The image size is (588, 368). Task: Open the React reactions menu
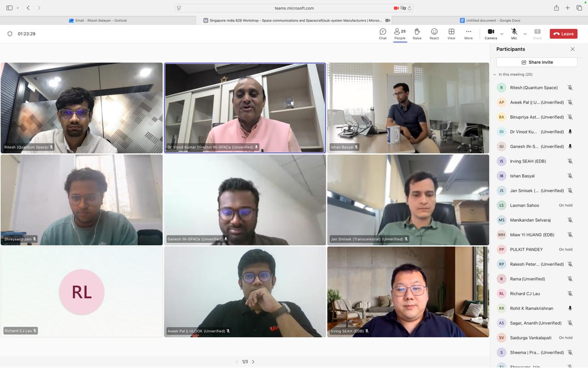[434, 33]
